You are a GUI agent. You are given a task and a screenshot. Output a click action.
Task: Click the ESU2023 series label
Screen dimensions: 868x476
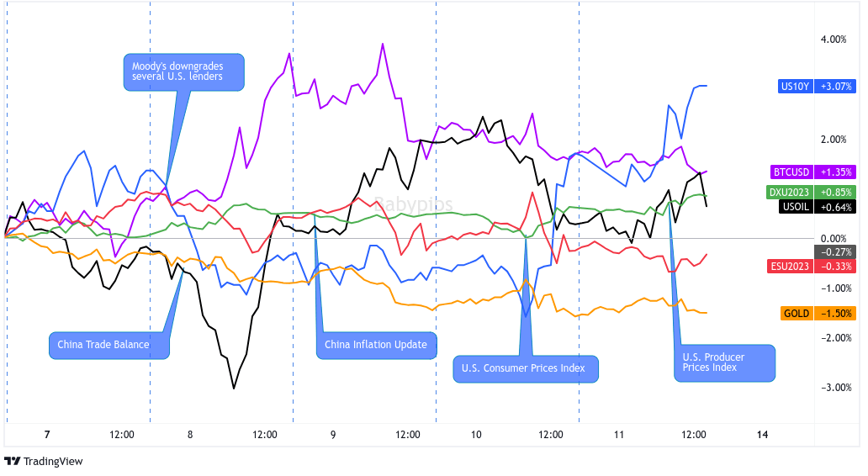pos(791,267)
